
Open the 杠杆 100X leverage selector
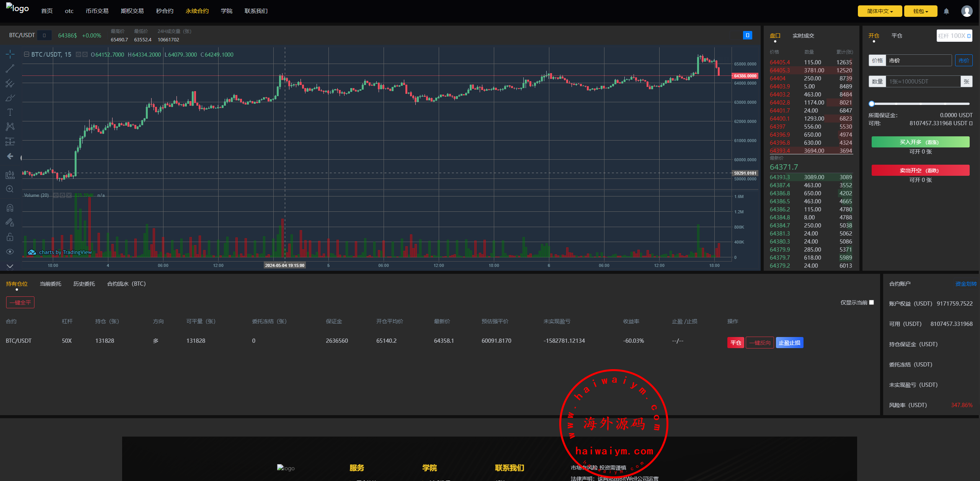[954, 36]
